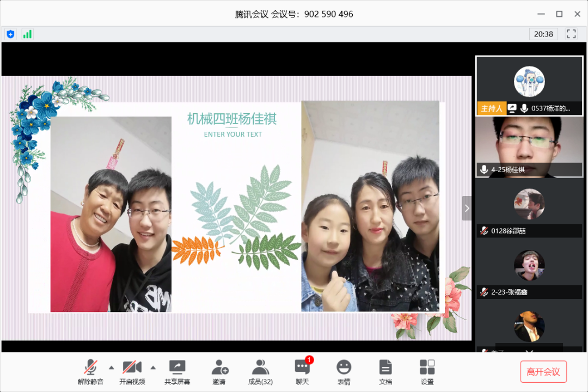Show the 成员(32) members list
This screenshot has width=588, height=392.
click(260, 371)
